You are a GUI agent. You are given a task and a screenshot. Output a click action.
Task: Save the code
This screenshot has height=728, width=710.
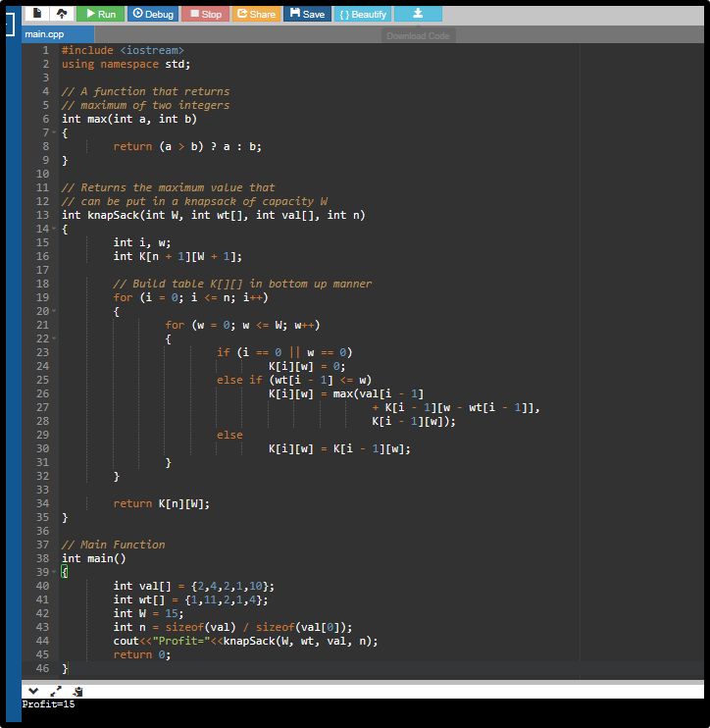[307, 14]
